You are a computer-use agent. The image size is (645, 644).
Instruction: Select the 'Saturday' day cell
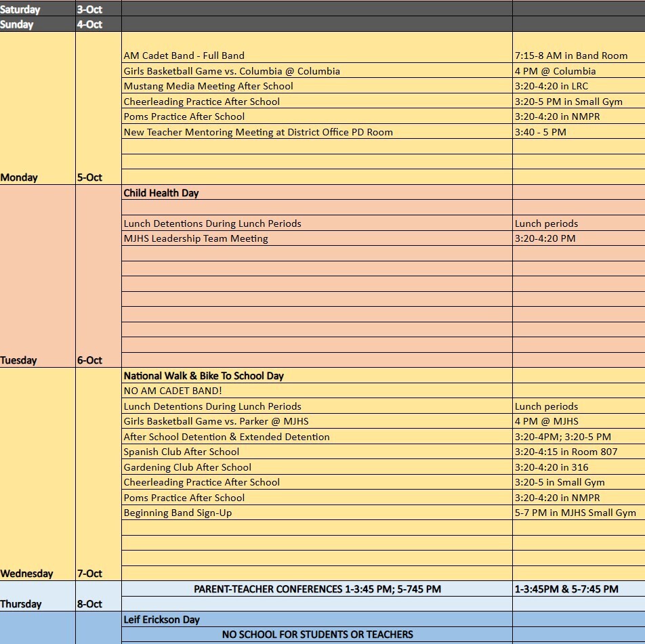pos(37,9)
